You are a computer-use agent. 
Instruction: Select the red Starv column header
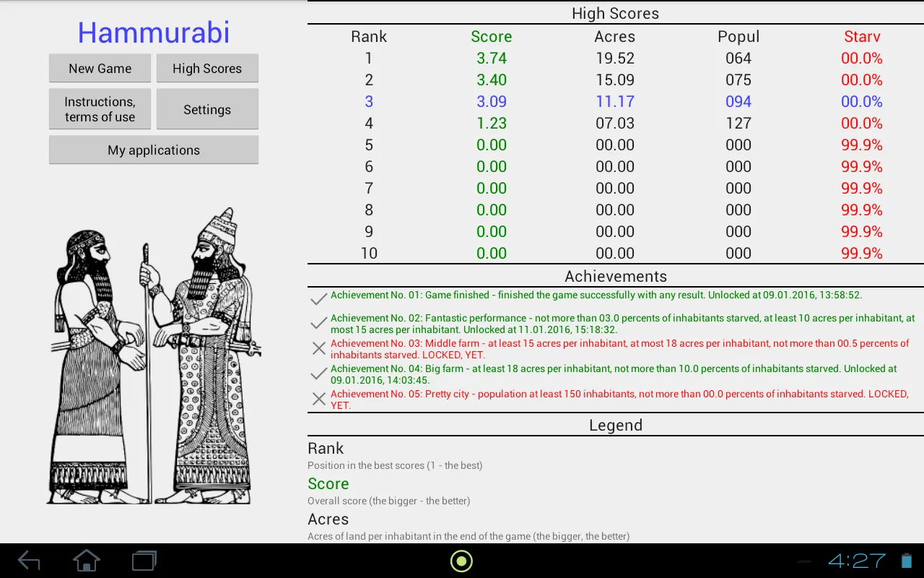click(862, 37)
